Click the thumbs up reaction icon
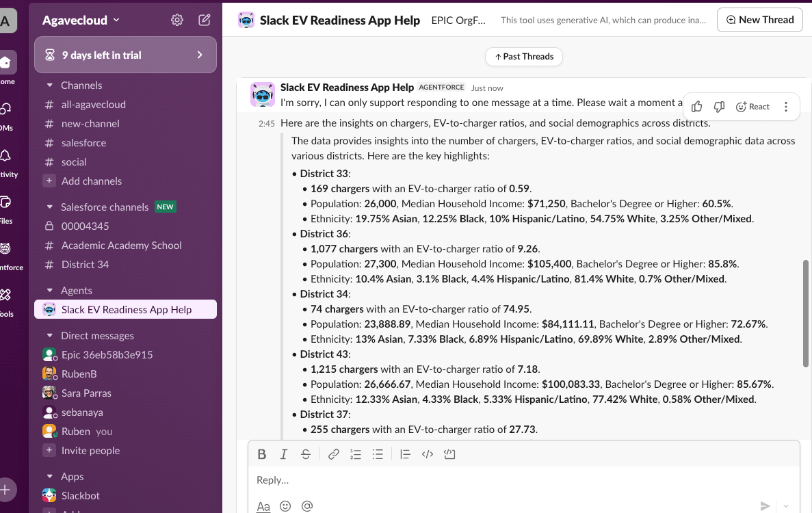Image resolution: width=812 pixels, height=513 pixels. 696,107
